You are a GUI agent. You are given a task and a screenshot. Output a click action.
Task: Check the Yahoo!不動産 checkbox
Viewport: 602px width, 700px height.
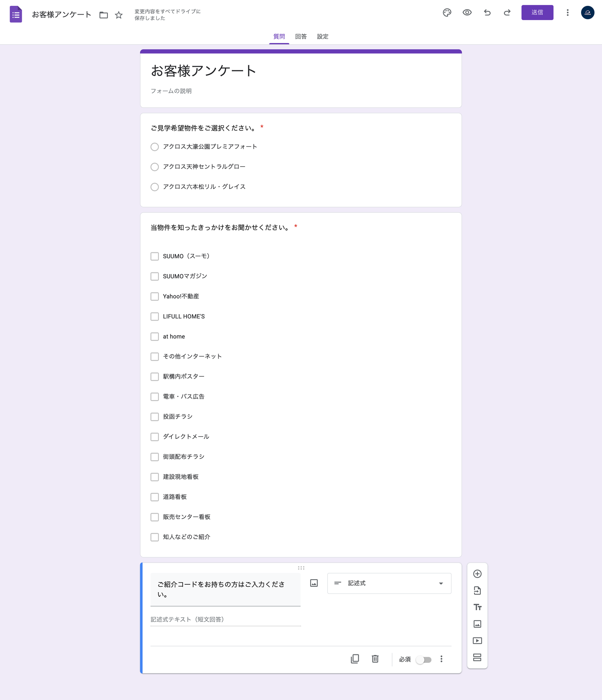click(x=155, y=296)
